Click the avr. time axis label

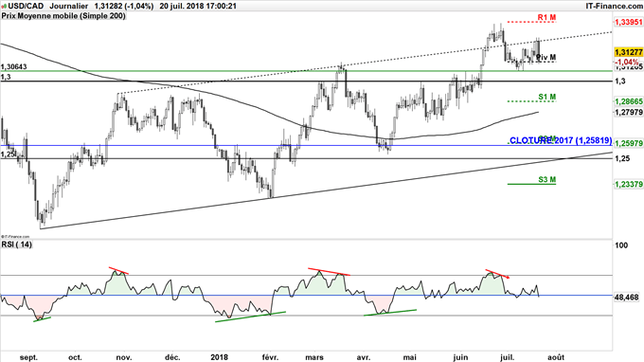pos(364,357)
